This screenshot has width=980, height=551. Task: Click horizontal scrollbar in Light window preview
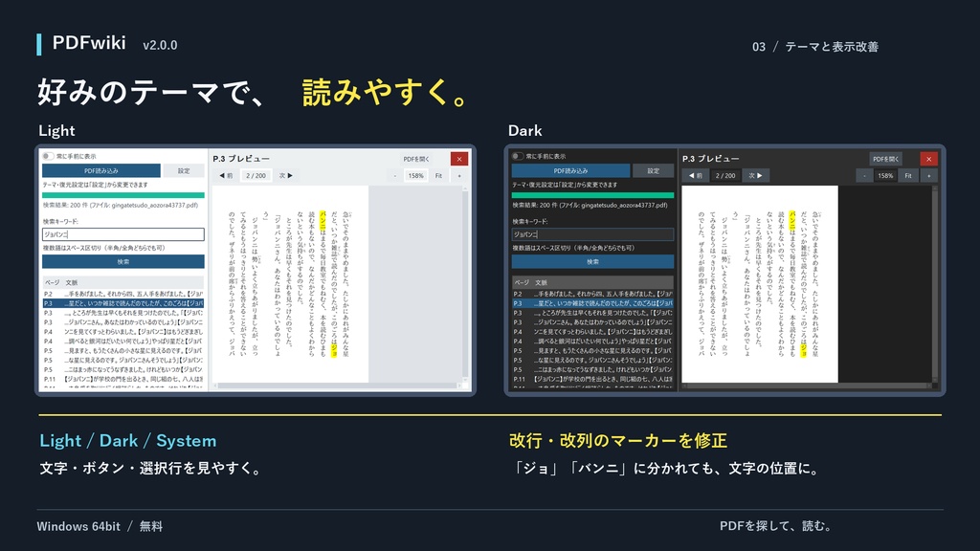tap(338, 386)
